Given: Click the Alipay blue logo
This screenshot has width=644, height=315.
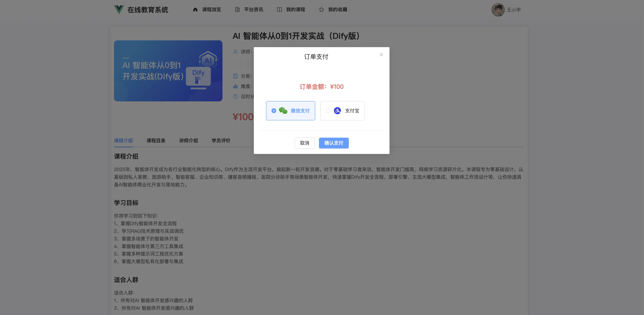Looking at the screenshot, I should (x=337, y=111).
